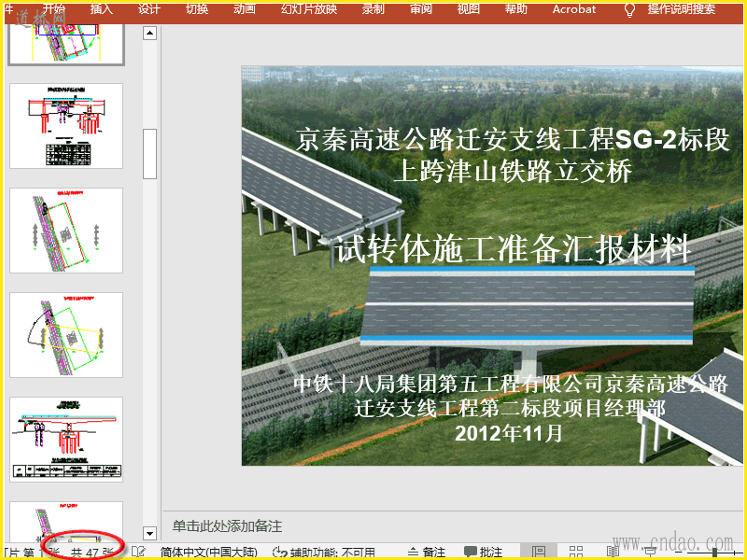
Task: Click the date text 2012年11月
Action: pyautogui.click(x=509, y=433)
